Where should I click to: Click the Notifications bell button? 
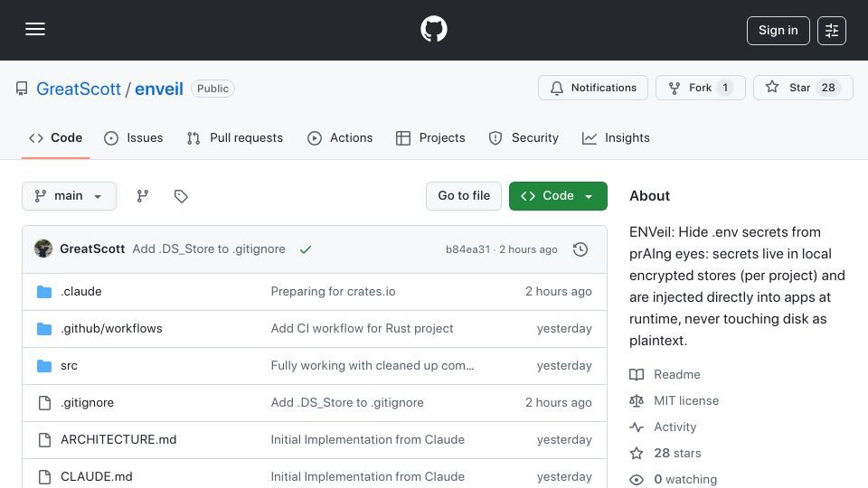[592, 88]
